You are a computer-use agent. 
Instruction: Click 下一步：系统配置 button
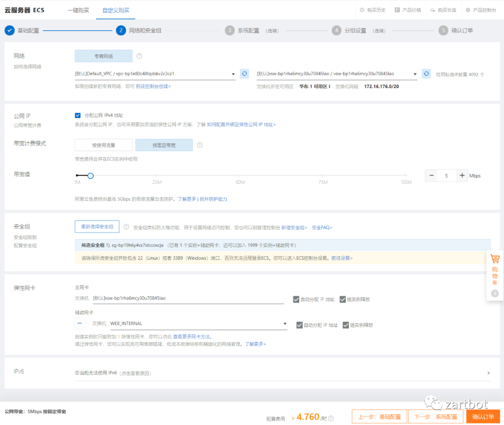[x=435, y=417]
